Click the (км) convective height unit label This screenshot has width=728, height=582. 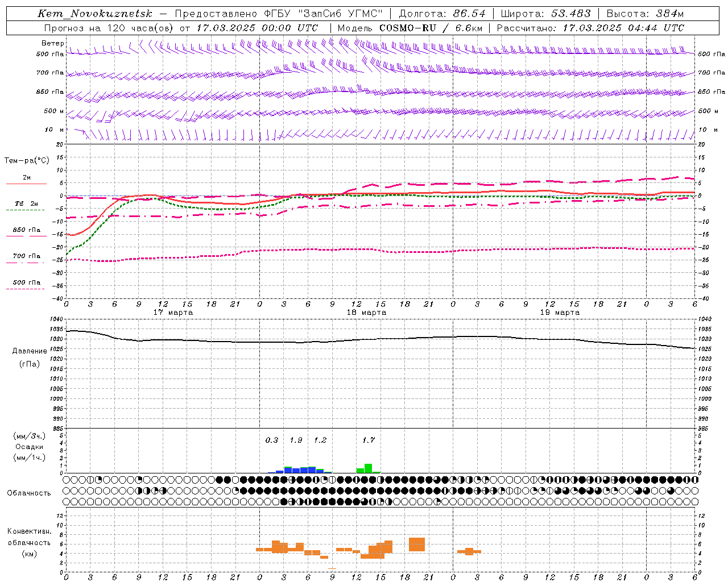pyautogui.click(x=29, y=554)
